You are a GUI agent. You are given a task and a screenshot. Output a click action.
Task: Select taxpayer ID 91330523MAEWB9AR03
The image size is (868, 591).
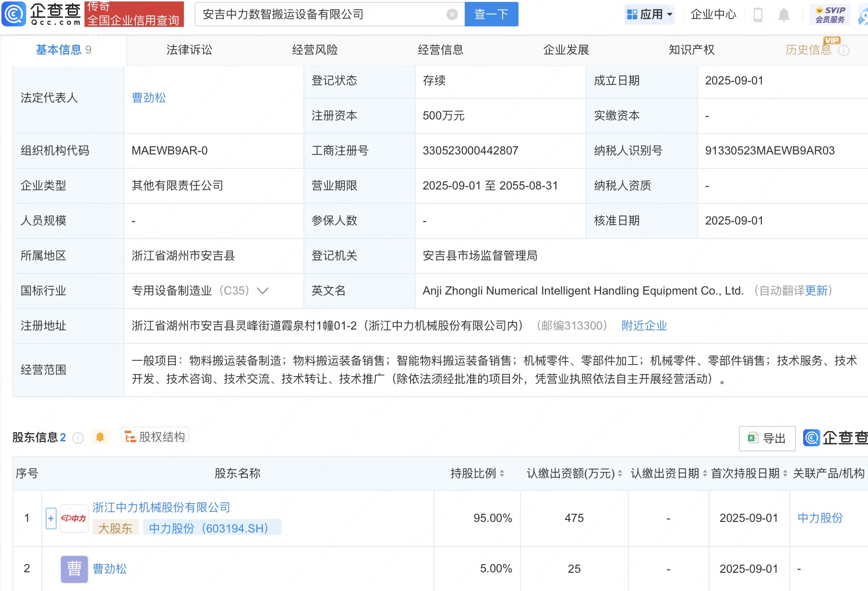click(x=770, y=151)
